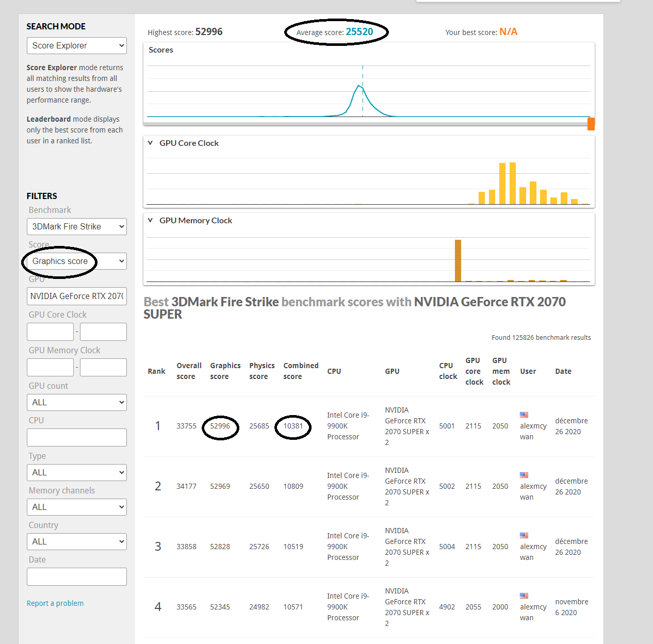Grab the orange Scores range slider handle

(x=591, y=124)
